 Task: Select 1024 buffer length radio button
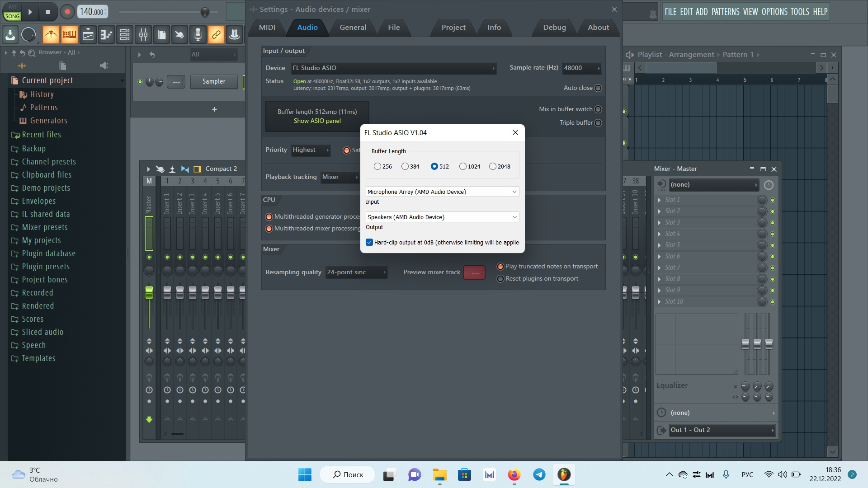coord(464,166)
